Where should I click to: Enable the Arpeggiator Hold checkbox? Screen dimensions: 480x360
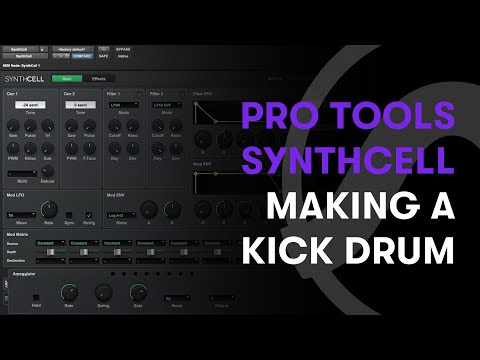[36, 298]
